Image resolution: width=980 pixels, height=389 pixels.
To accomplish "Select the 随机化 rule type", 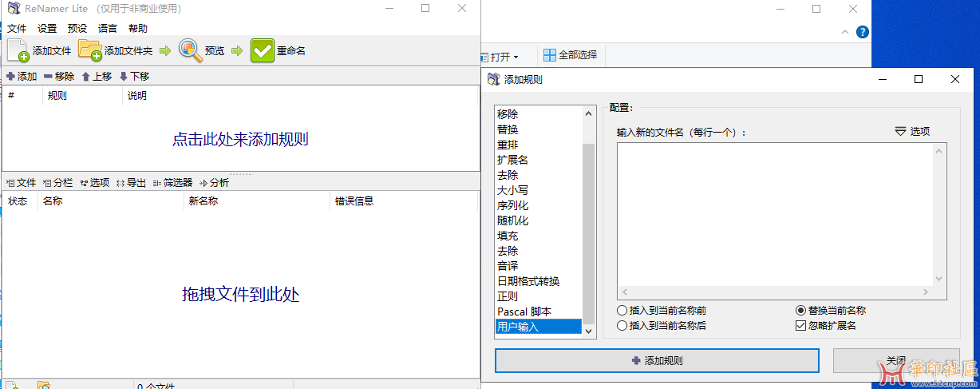I will tap(539, 220).
